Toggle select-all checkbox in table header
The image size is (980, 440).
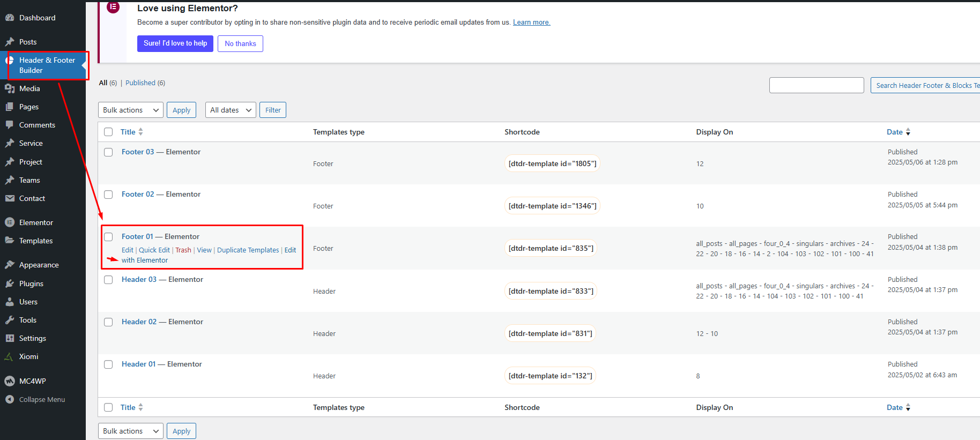pyautogui.click(x=108, y=132)
